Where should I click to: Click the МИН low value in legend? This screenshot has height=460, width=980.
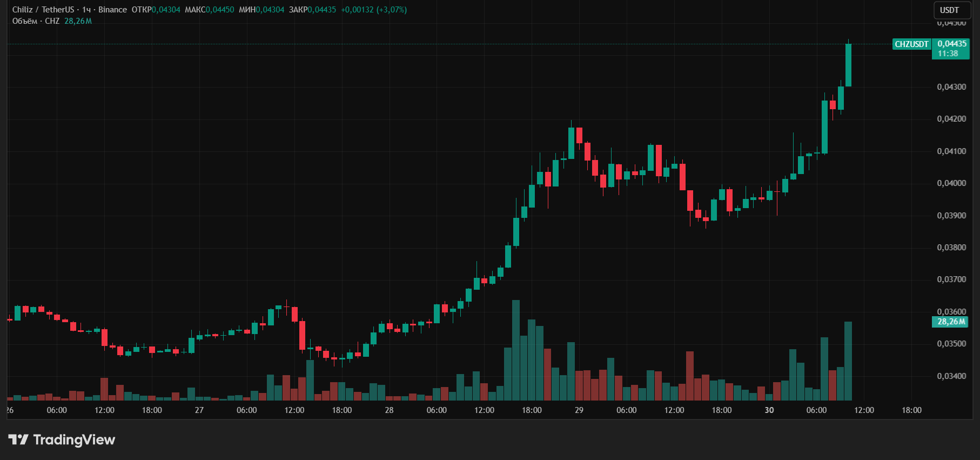[270, 10]
